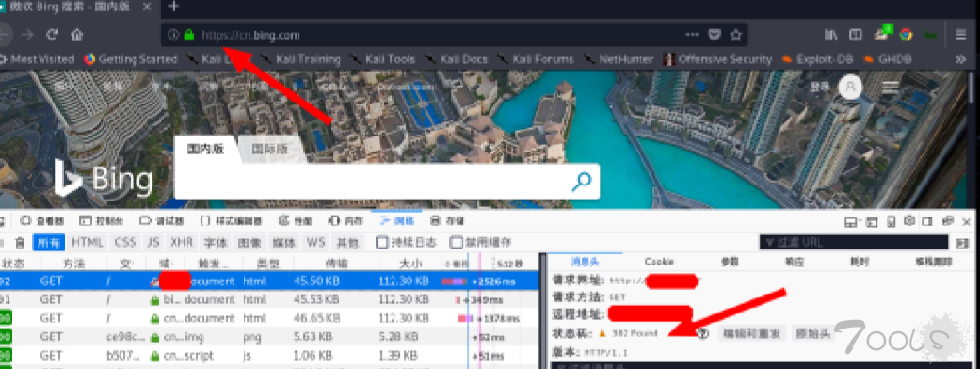Open the Firefox Library icon
This screenshot has height=369, width=980.
pyautogui.click(x=830, y=35)
